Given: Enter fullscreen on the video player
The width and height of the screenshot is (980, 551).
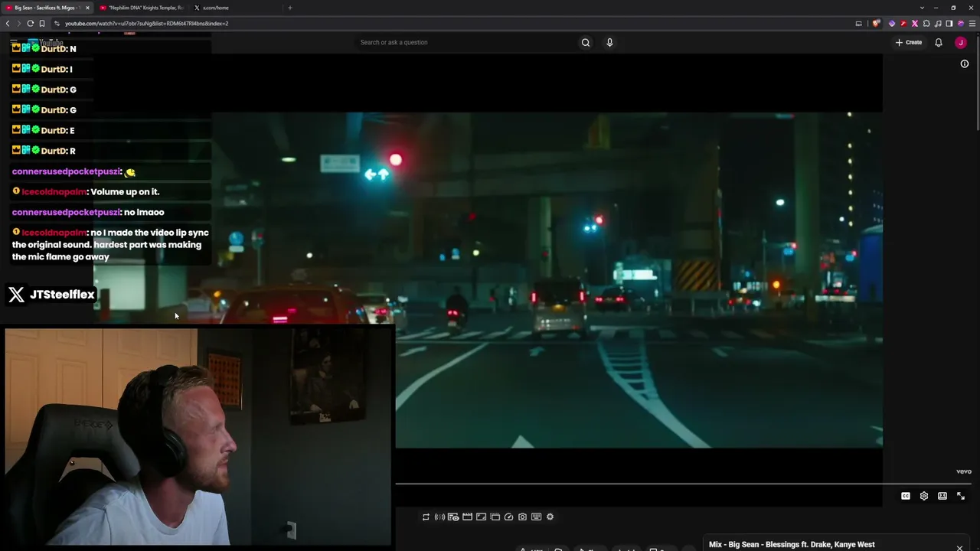Looking at the screenshot, I should 961,496.
